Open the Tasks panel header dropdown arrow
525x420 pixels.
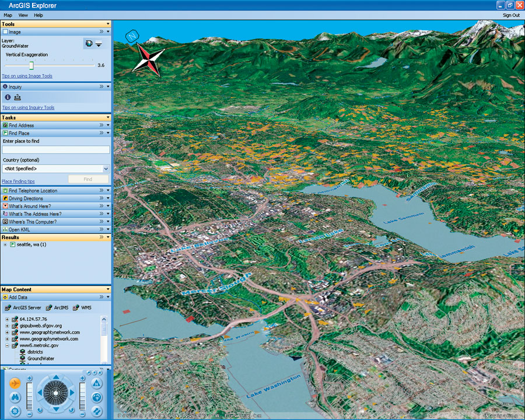[108, 117]
